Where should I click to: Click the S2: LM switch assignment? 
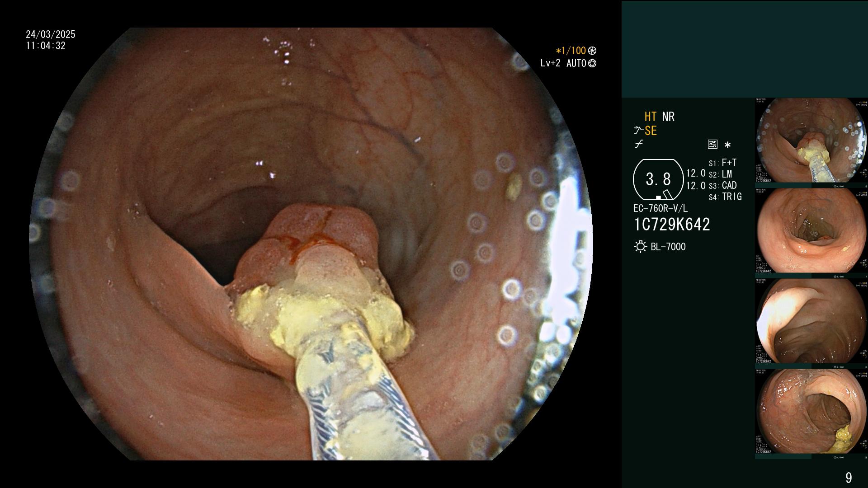(x=721, y=174)
